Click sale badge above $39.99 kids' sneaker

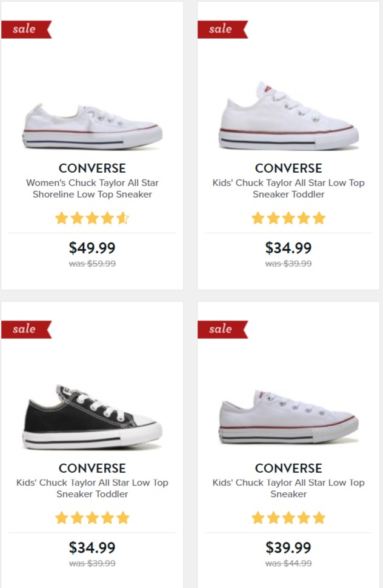pos(222,329)
